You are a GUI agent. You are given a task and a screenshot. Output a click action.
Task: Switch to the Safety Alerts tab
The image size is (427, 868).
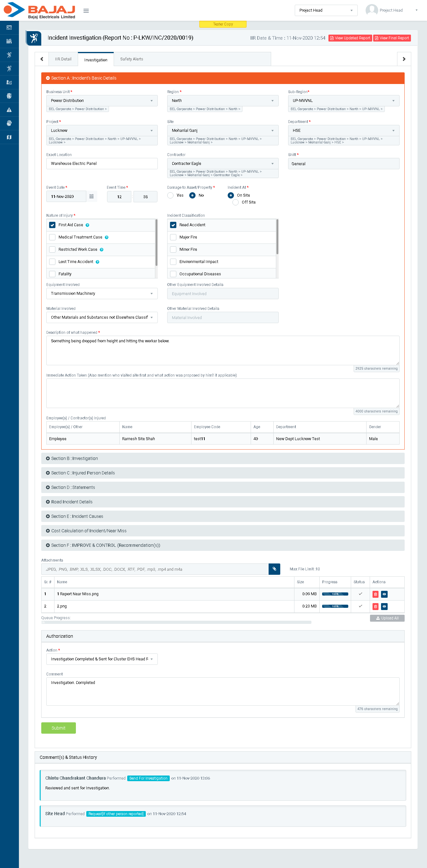pyautogui.click(x=132, y=59)
